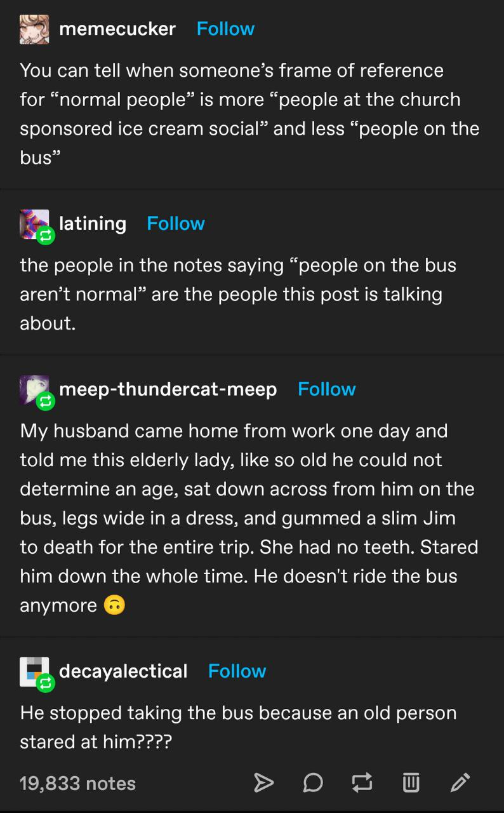Follow memecucker
The height and width of the screenshot is (813, 504).
[225, 29]
